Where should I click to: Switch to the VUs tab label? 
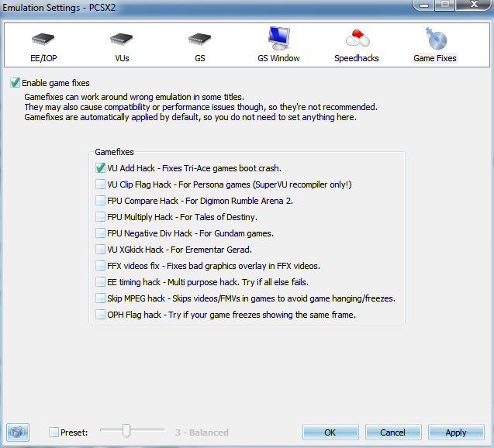(122, 58)
